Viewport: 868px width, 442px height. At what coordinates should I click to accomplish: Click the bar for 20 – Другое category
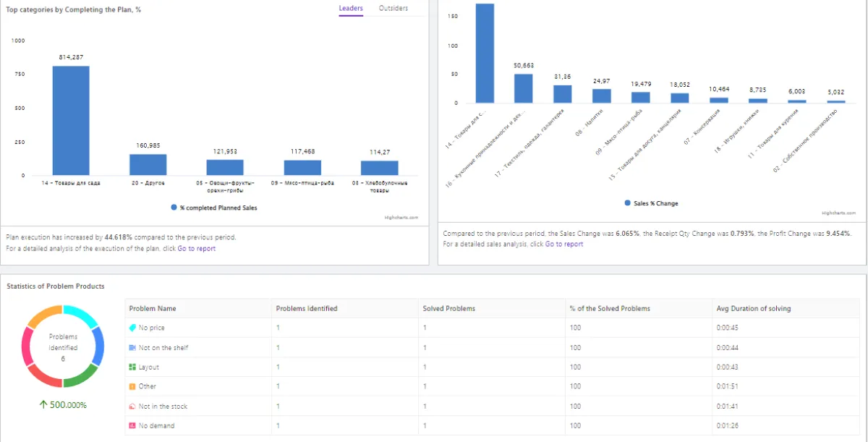coord(148,164)
